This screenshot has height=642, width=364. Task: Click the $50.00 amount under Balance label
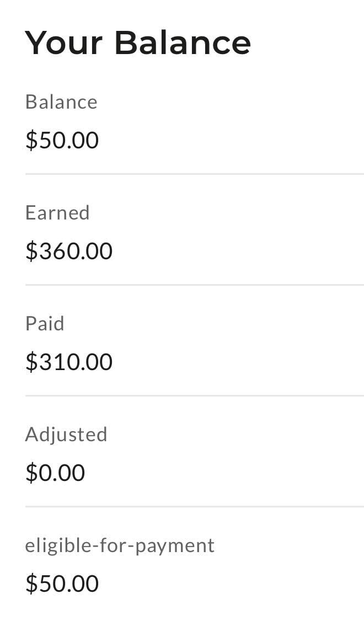coord(62,141)
